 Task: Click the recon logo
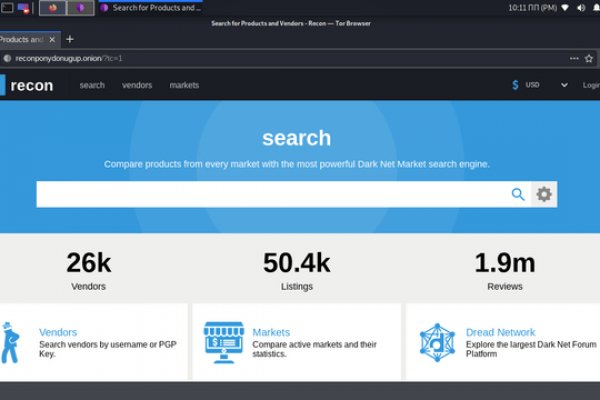click(30, 85)
